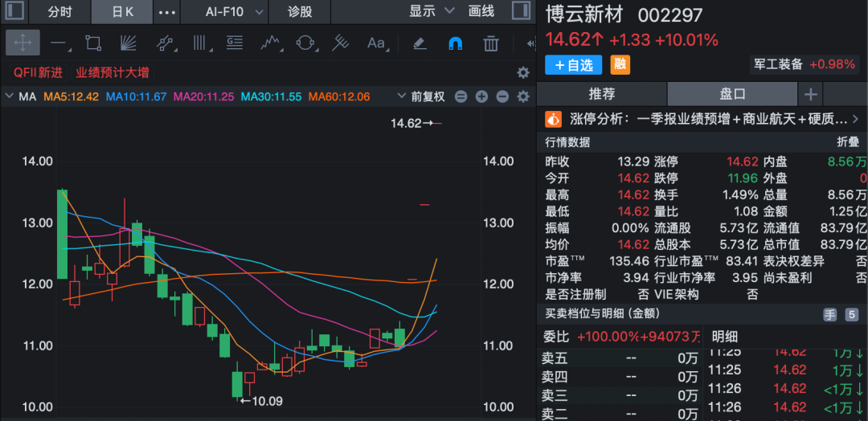Open the AI-F10 dropdown
The height and width of the screenshot is (421, 868).
[235, 12]
